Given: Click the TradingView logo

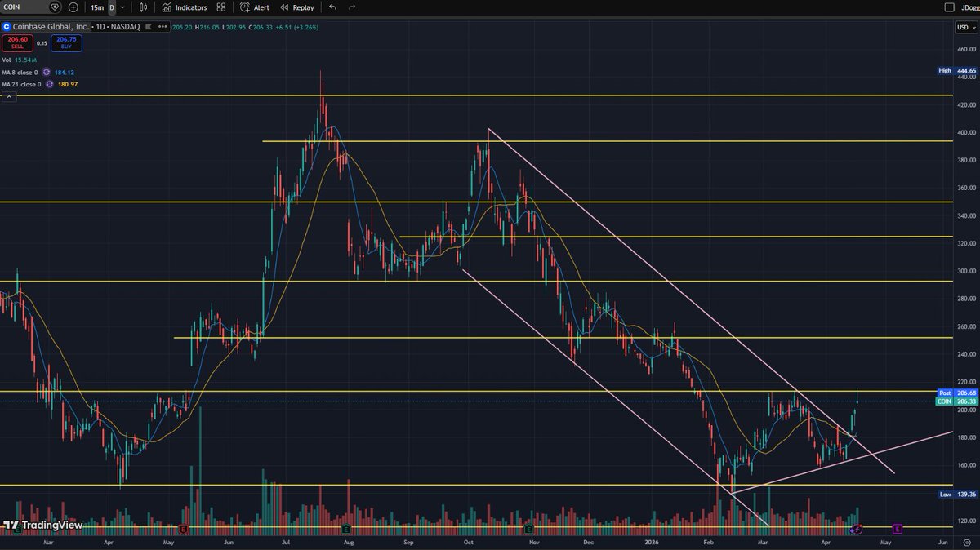Looking at the screenshot, I should [x=42, y=525].
